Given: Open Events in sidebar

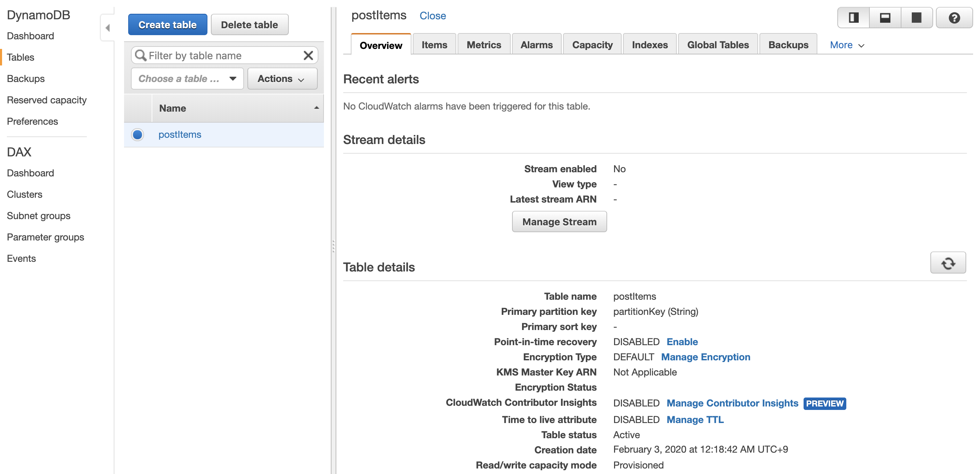Looking at the screenshot, I should tap(21, 258).
